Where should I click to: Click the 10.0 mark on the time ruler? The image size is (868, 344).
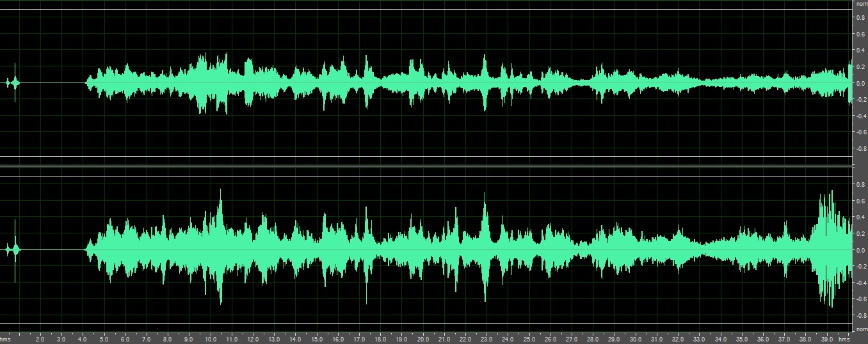tap(210, 340)
